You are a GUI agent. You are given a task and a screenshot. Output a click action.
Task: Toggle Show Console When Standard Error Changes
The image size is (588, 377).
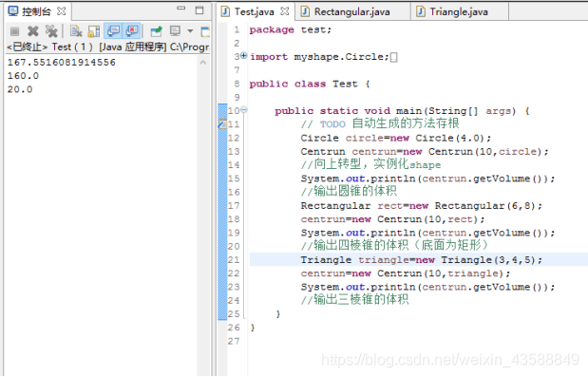pos(132,31)
